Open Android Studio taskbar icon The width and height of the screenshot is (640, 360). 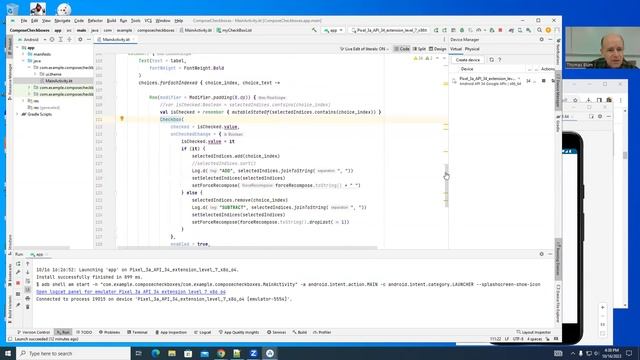click(x=270, y=353)
